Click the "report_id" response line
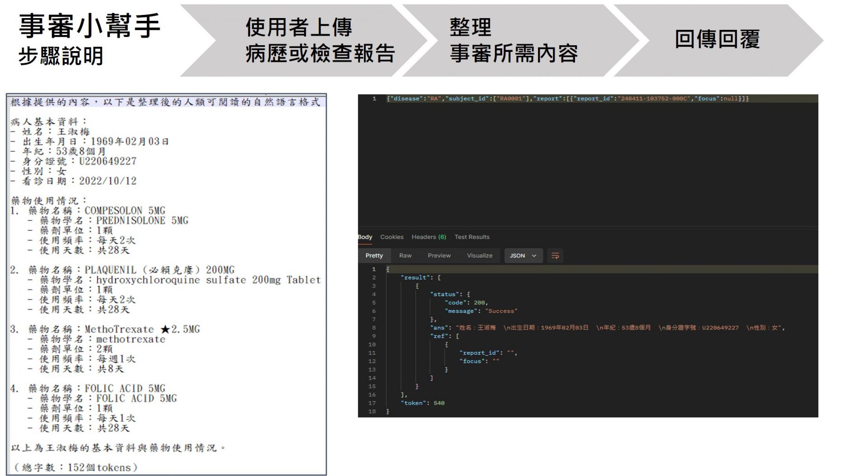The width and height of the screenshot is (868, 476). [x=488, y=353]
